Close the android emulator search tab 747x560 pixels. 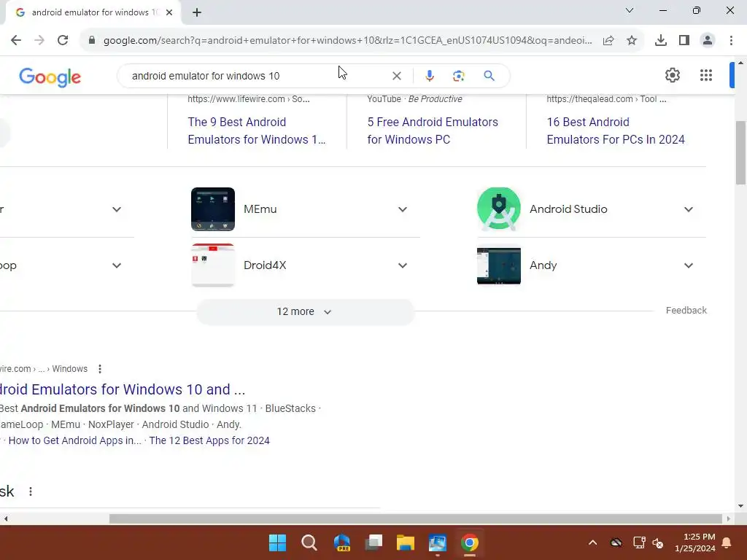169,12
